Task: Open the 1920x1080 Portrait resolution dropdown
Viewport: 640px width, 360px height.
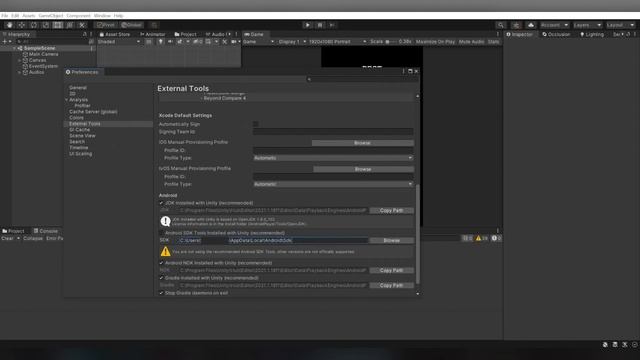Action: click(x=337, y=42)
